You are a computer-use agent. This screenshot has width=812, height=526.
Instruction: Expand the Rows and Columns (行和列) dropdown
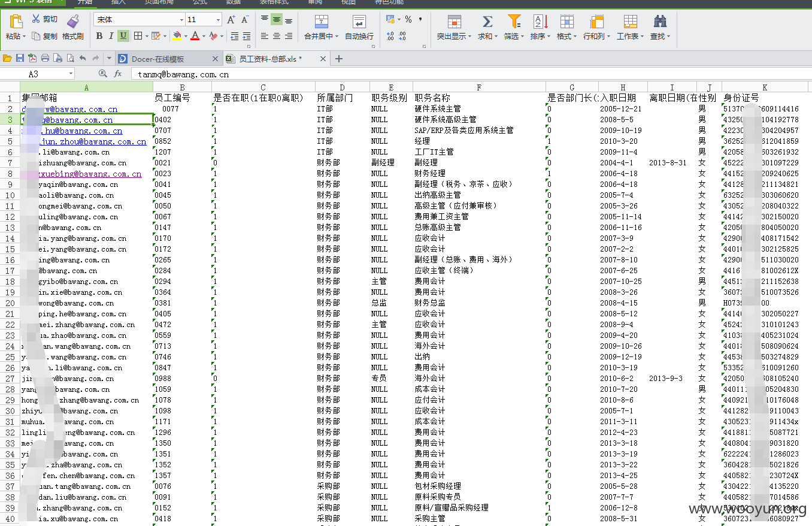coord(608,37)
